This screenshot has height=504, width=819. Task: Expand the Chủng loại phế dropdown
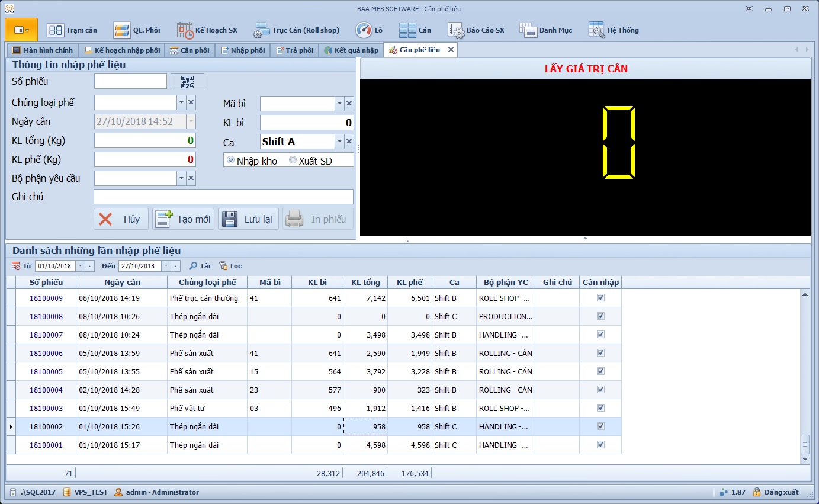[181, 102]
